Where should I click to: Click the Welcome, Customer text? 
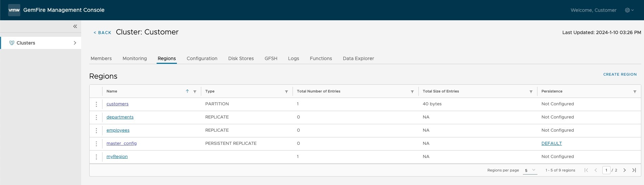tap(594, 10)
